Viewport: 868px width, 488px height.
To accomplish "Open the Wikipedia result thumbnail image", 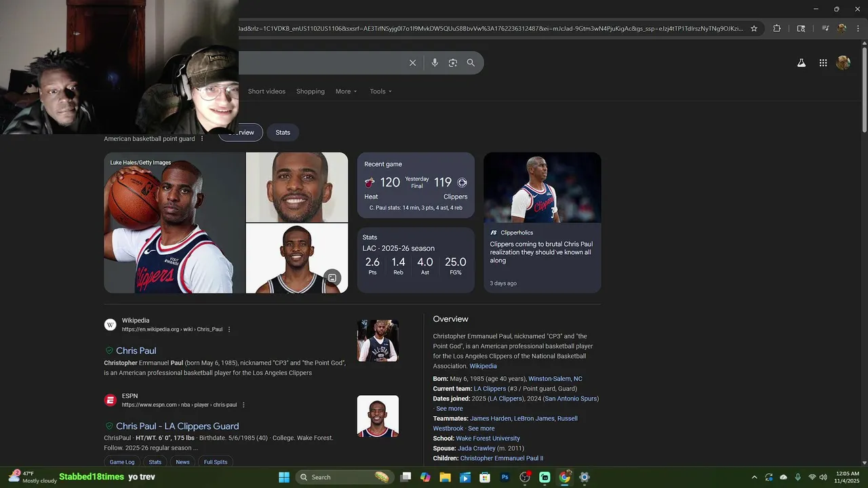I will [x=378, y=340].
